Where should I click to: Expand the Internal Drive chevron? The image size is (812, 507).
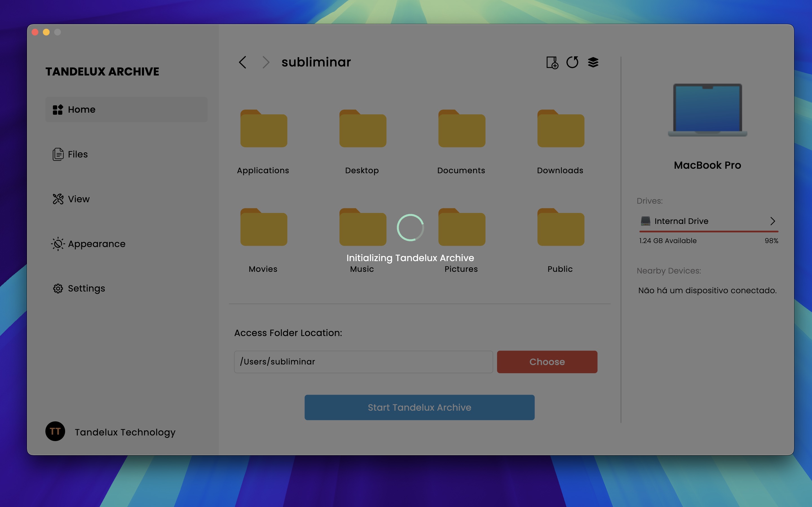pyautogui.click(x=773, y=221)
